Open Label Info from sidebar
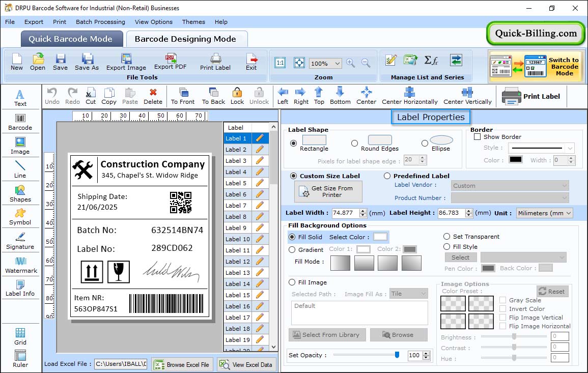 point(20,289)
